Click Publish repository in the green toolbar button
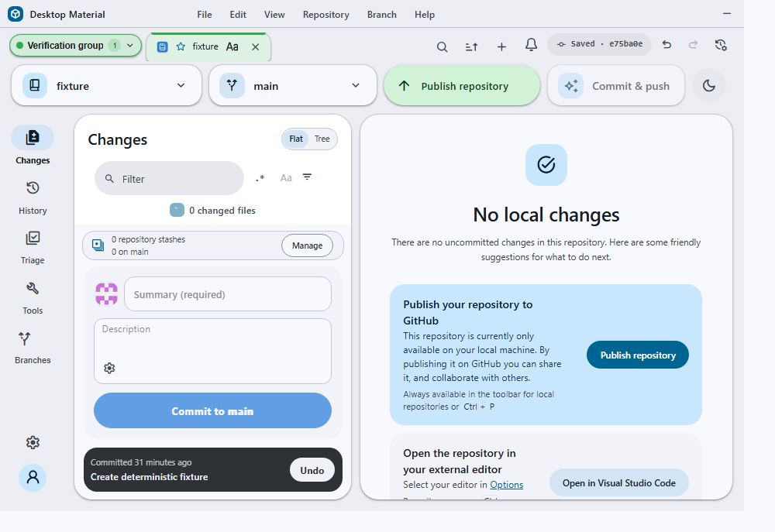The width and height of the screenshot is (775, 532). pos(462,86)
